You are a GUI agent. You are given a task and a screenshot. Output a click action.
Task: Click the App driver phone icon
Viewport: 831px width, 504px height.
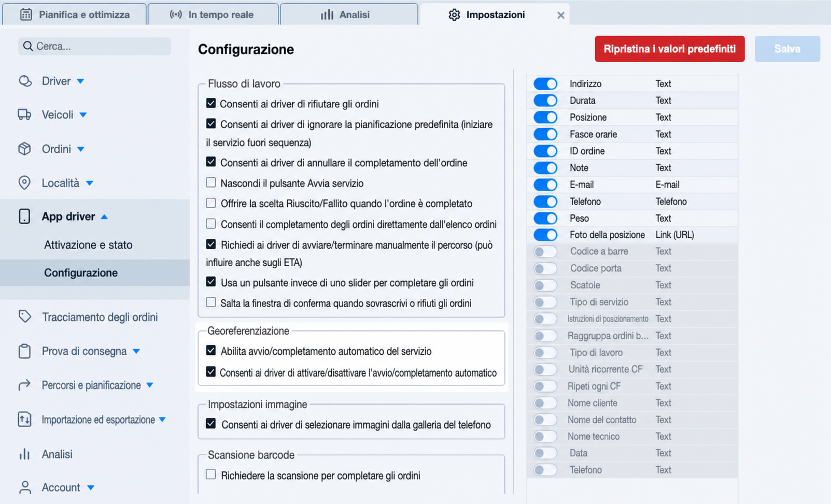click(x=24, y=216)
